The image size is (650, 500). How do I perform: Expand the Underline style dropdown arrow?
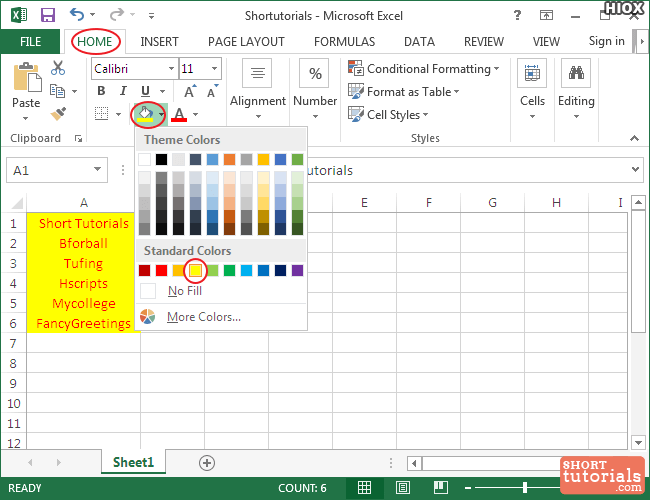point(162,91)
